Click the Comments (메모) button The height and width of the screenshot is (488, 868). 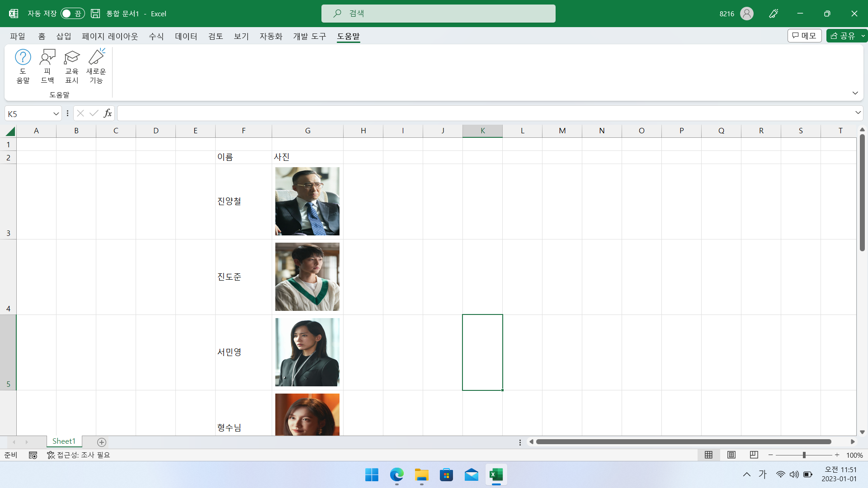(x=804, y=36)
